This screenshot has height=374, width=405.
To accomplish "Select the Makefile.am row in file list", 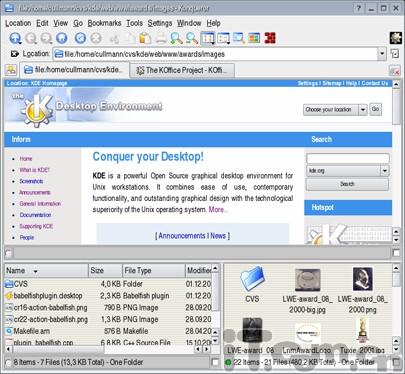I will pyautogui.click(x=108, y=331).
